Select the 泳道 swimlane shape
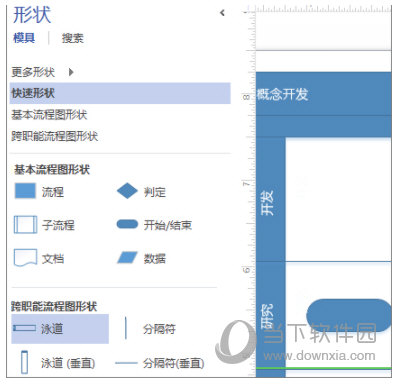Image resolution: width=400 pixels, height=385 pixels. [x=60, y=329]
